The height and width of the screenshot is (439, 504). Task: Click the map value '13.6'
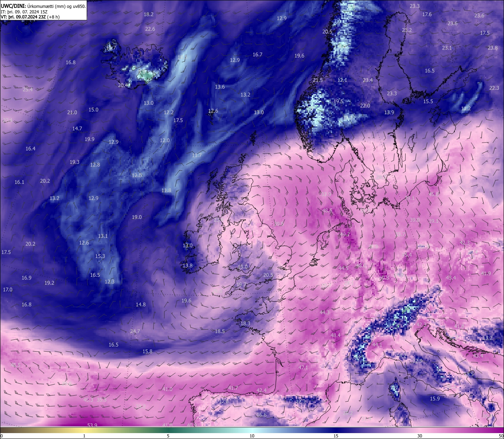(x=220, y=87)
